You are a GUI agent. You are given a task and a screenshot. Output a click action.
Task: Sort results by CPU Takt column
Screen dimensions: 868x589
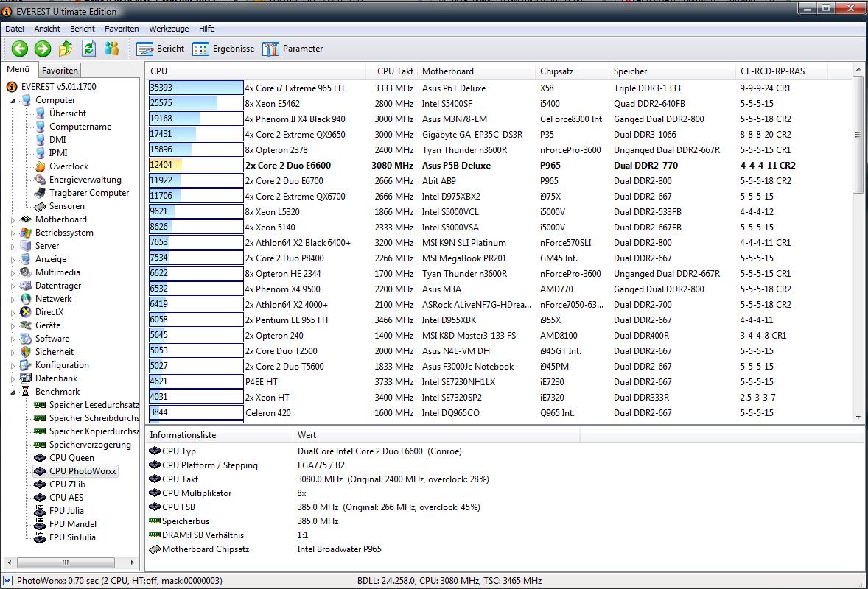pos(391,71)
